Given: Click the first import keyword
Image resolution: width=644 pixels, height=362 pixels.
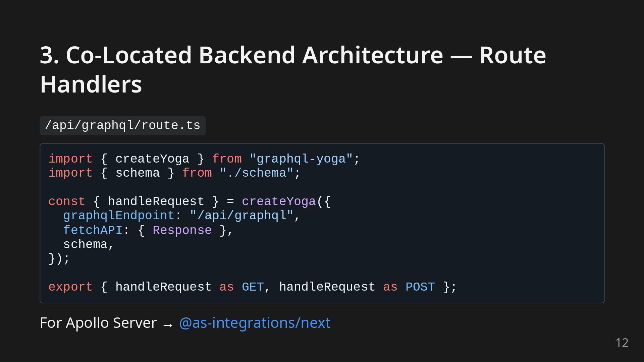Looking at the screenshot, I should coord(70,159).
